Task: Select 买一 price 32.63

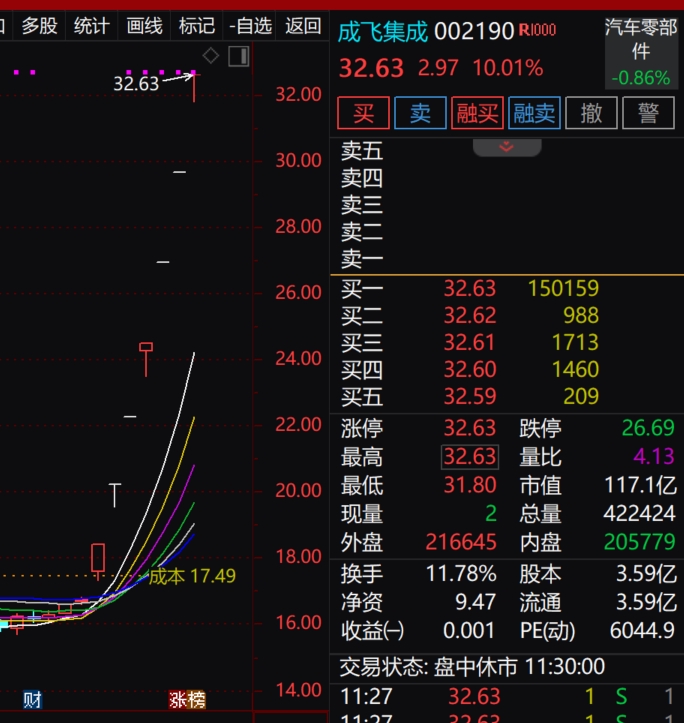Action: click(x=470, y=289)
